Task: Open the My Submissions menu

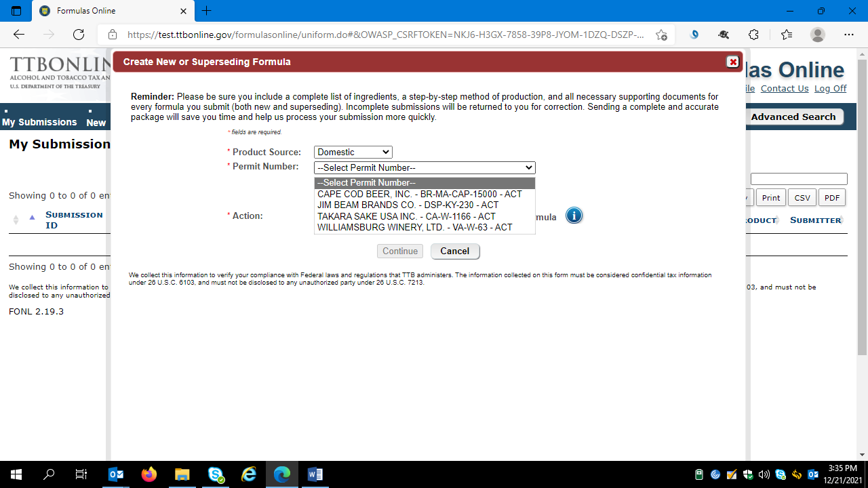Action: pyautogui.click(x=39, y=122)
